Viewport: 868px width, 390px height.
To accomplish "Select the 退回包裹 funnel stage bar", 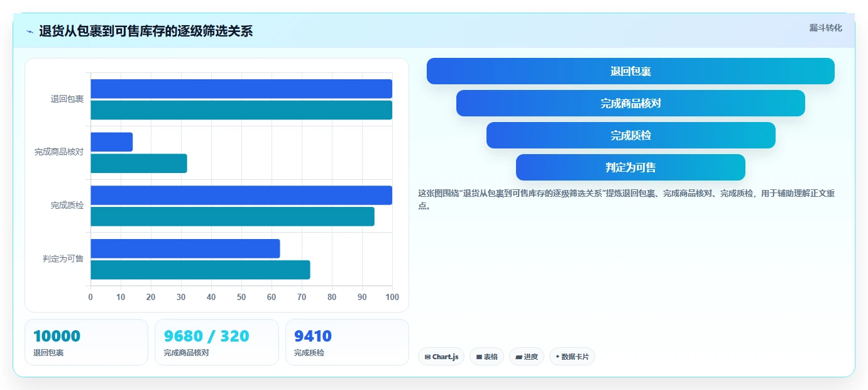I will [x=630, y=71].
